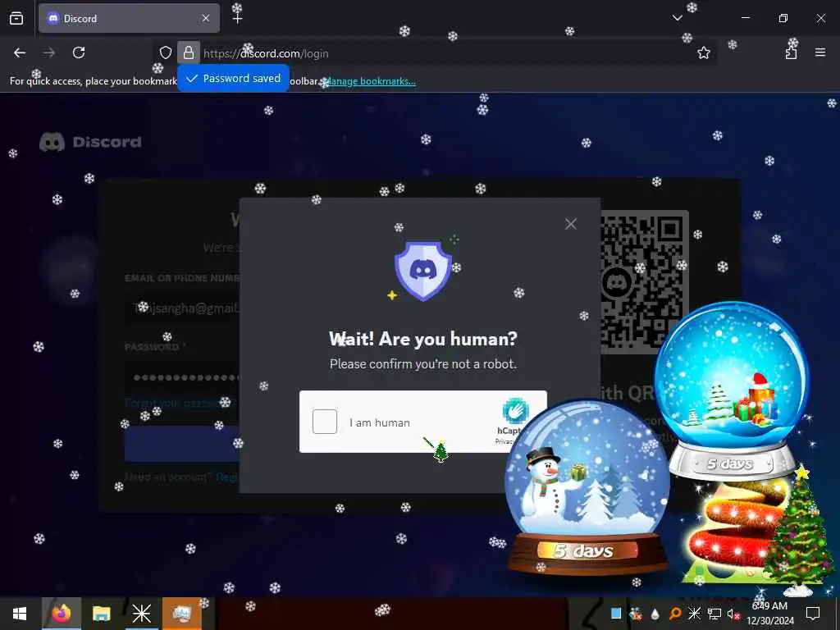Click the Discord shield icon in dialog

tap(423, 271)
